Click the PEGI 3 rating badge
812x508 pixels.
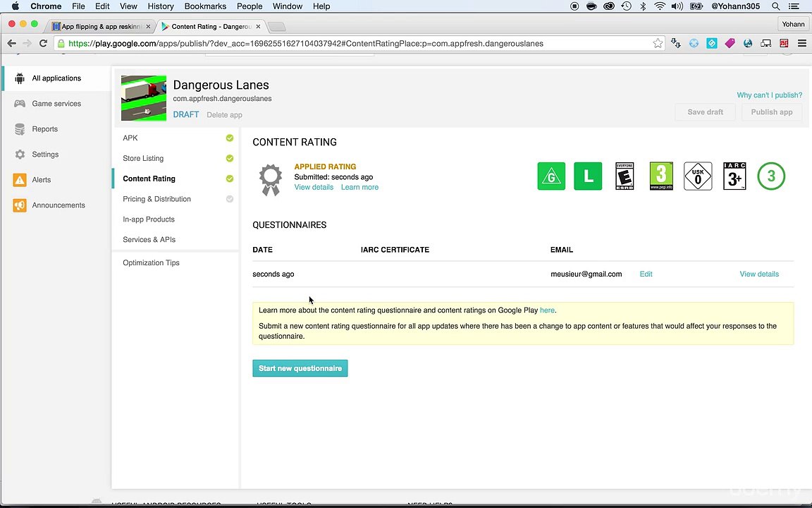tap(661, 176)
